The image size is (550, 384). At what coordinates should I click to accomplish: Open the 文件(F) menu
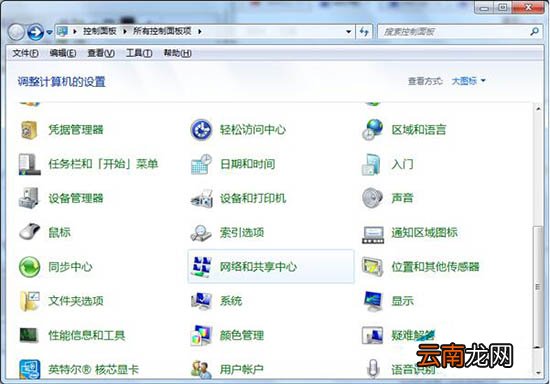(25, 53)
